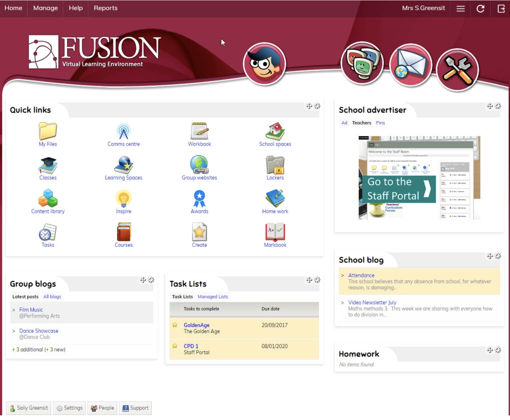
Task: Switch to Pins tab in School advertiser
Action: (x=380, y=123)
